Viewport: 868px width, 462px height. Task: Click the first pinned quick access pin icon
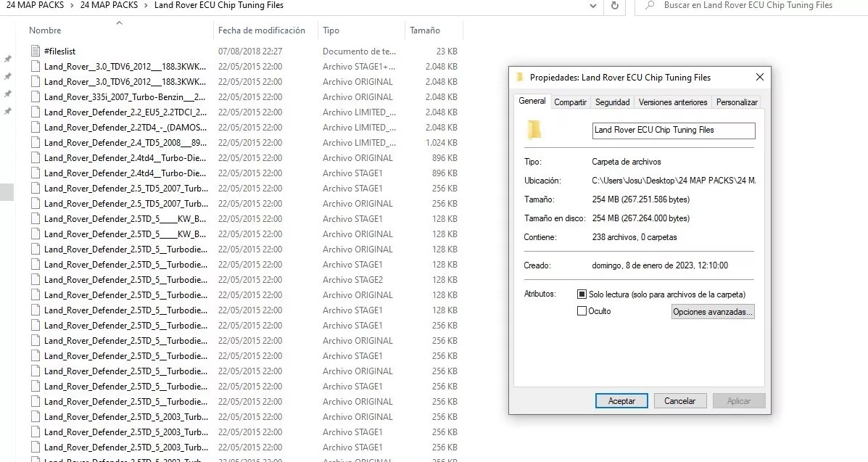(8, 59)
